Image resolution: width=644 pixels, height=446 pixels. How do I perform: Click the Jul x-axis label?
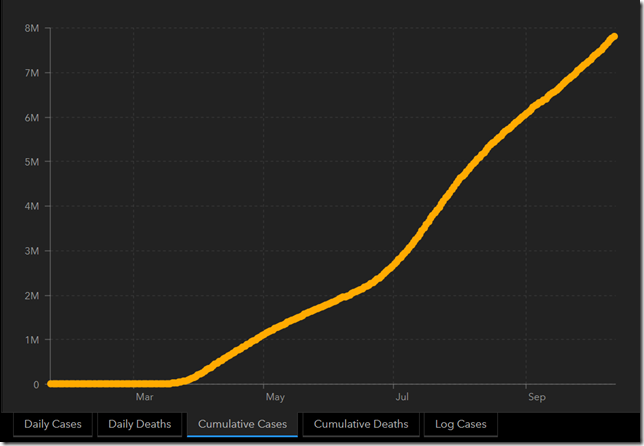point(402,397)
